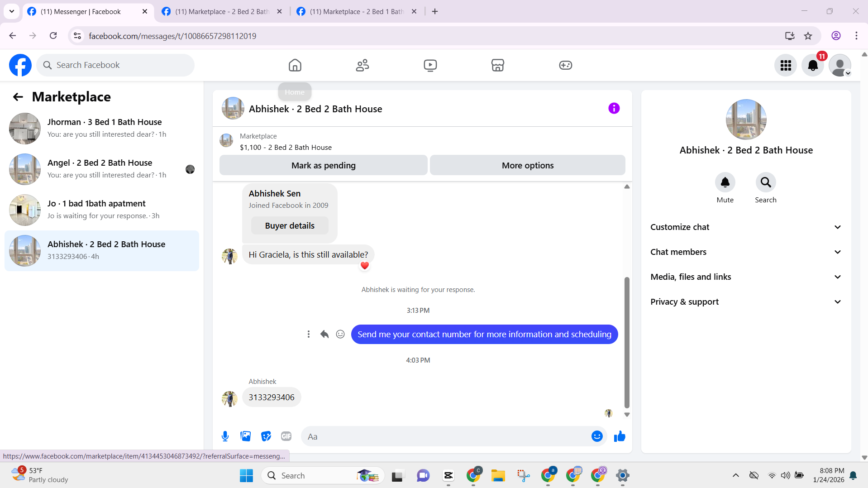Open the Marketplace storefront icon
The width and height of the screenshot is (868, 488).
498,65
